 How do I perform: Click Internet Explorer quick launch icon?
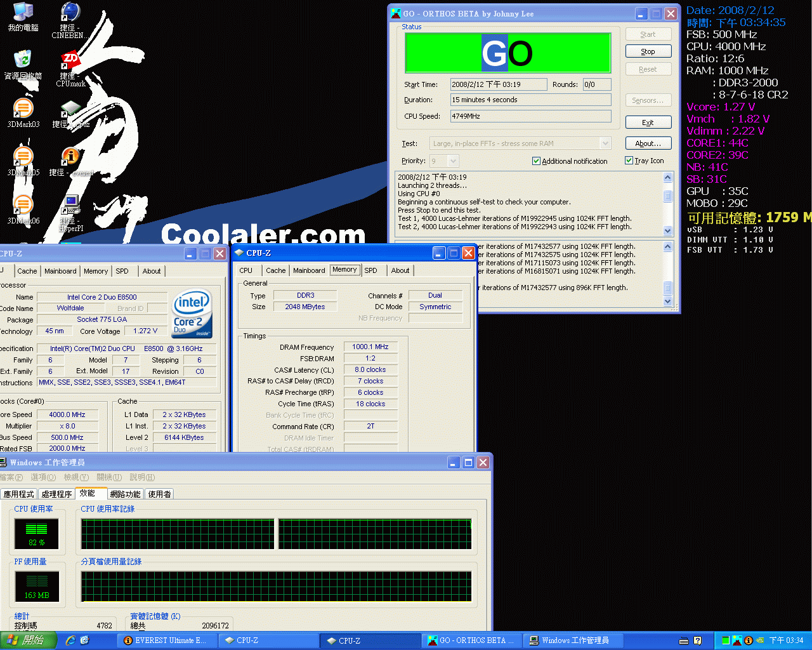pos(70,640)
